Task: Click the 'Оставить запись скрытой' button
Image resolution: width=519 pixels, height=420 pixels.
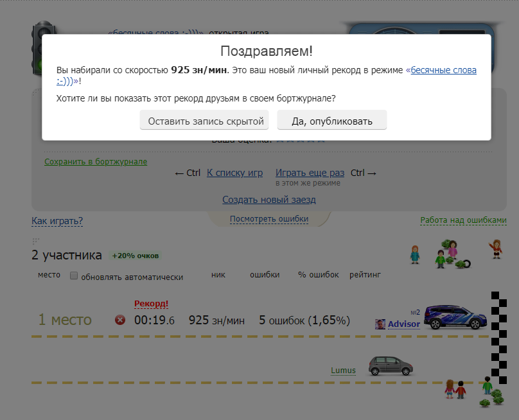Action: click(204, 121)
